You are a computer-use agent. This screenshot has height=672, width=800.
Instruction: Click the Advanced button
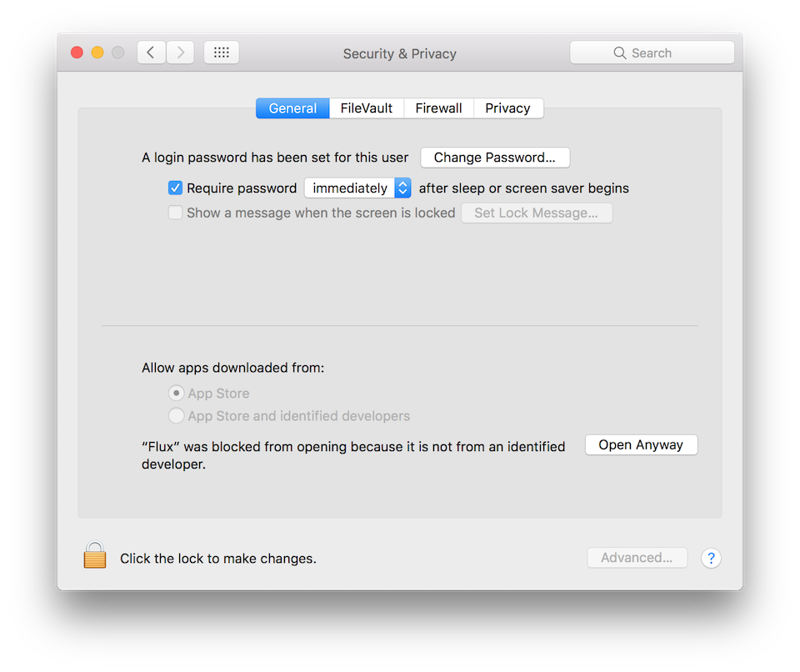637,558
